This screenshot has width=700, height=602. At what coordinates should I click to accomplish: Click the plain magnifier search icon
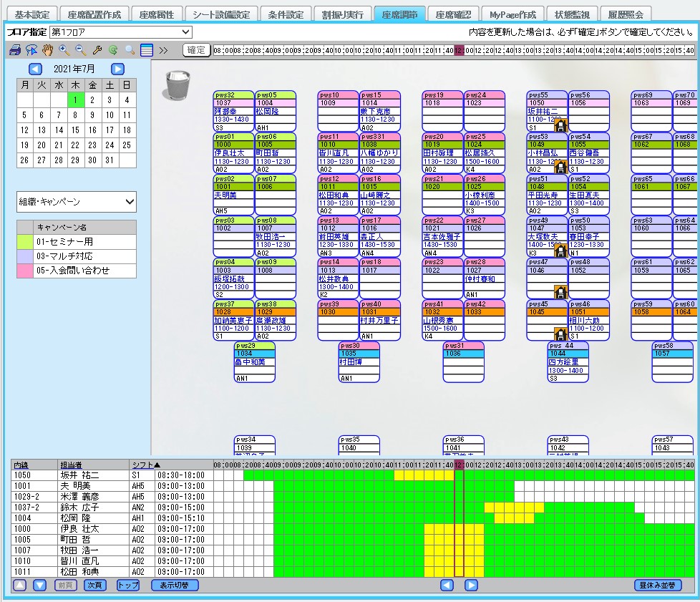[130, 50]
